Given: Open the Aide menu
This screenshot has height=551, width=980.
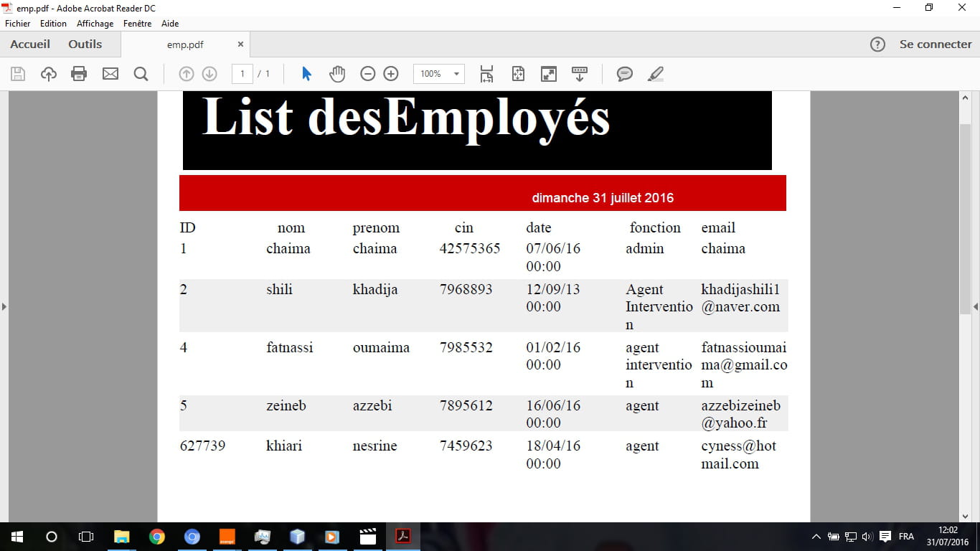Looking at the screenshot, I should pos(170,24).
